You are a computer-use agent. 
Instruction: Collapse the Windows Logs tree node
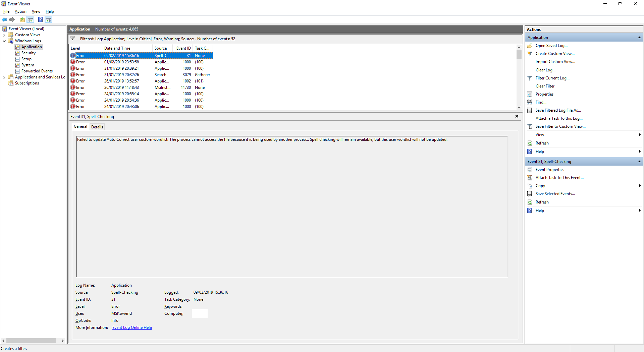[4, 41]
